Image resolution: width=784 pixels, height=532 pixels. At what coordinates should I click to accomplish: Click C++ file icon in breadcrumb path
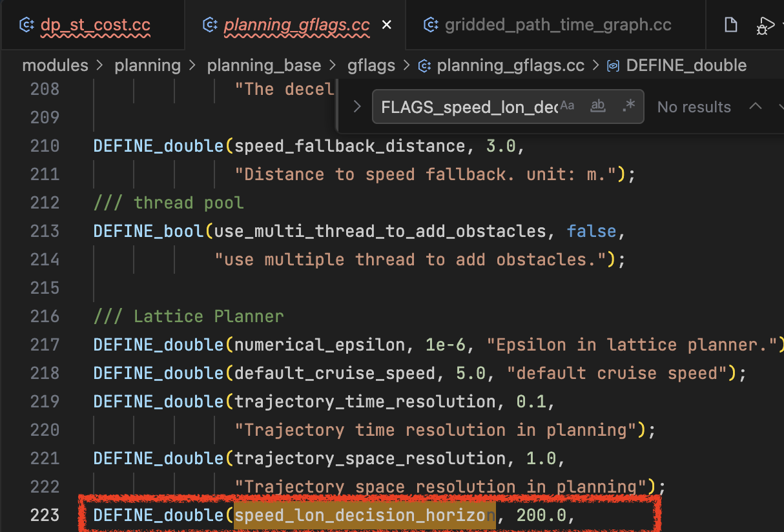(x=424, y=66)
